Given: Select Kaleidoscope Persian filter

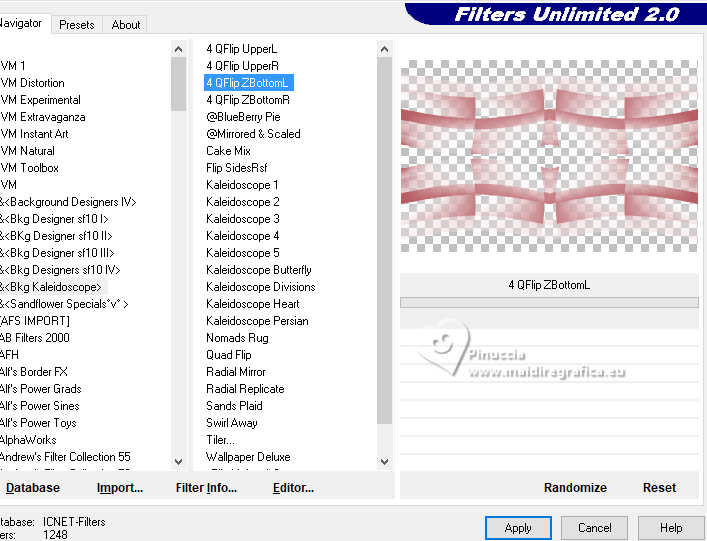Looking at the screenshot, I should 257,321.
